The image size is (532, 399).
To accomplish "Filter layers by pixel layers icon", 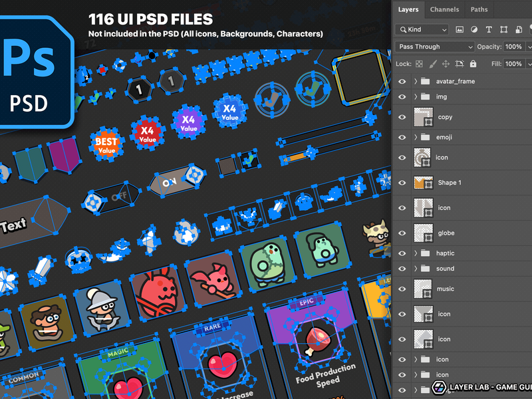I will [460, 29].
